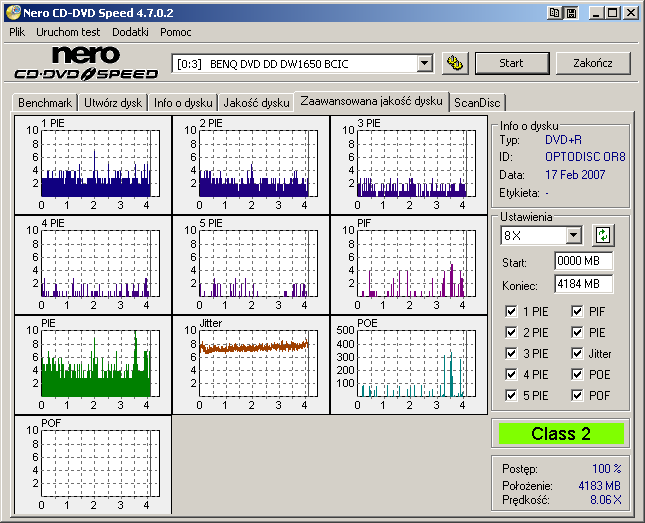Switch to the Benchmark tab
645x523 pixels.
(45, 102)
